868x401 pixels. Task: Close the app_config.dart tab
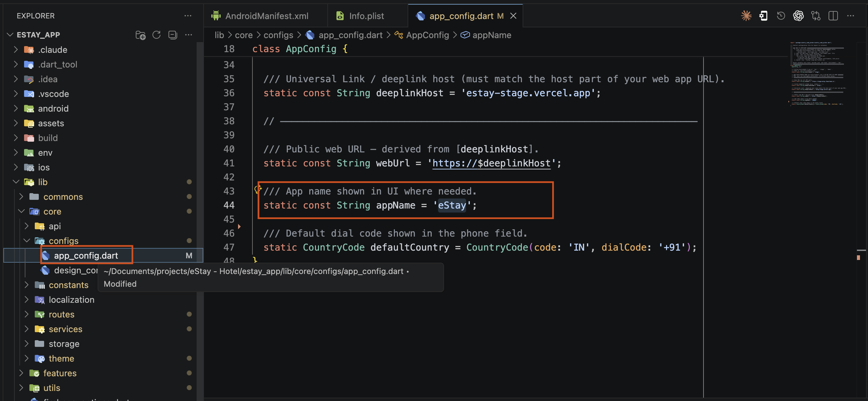[513, 16]
